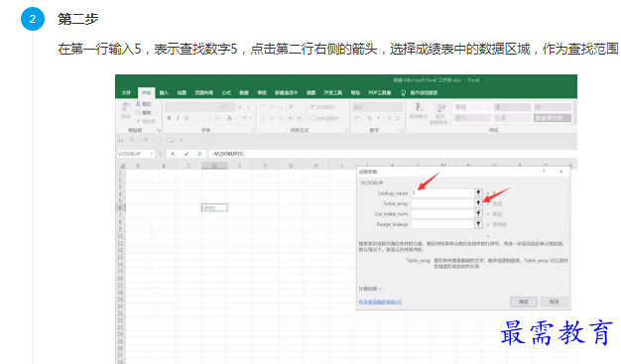Click the Lookup_value input field
The image size is (621, 364).
[x=442, y=192]
